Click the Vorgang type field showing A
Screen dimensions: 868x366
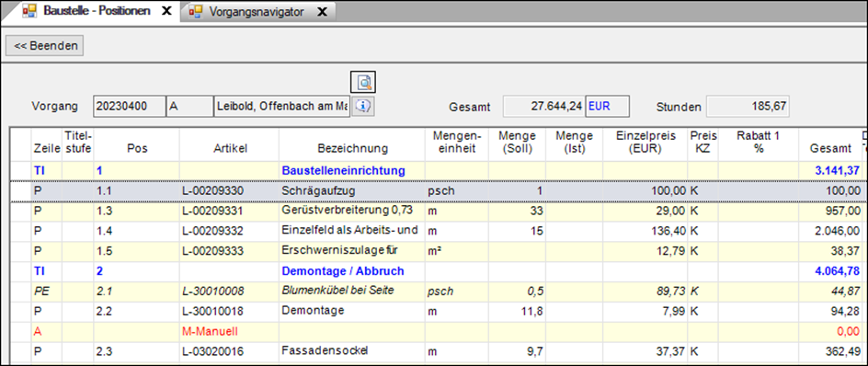pyautogui.click(x=189, y=107)
